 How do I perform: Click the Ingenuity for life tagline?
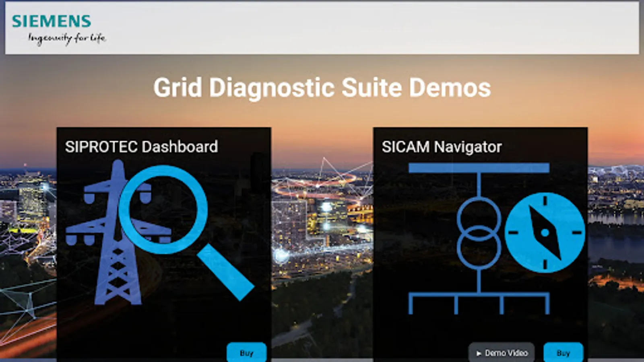[x=67, y=39]
